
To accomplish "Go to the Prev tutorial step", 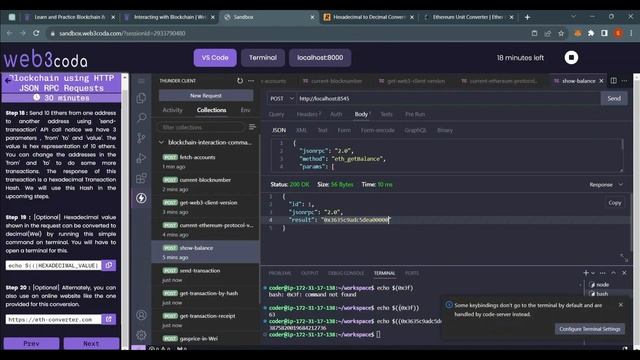I will 31,344.
